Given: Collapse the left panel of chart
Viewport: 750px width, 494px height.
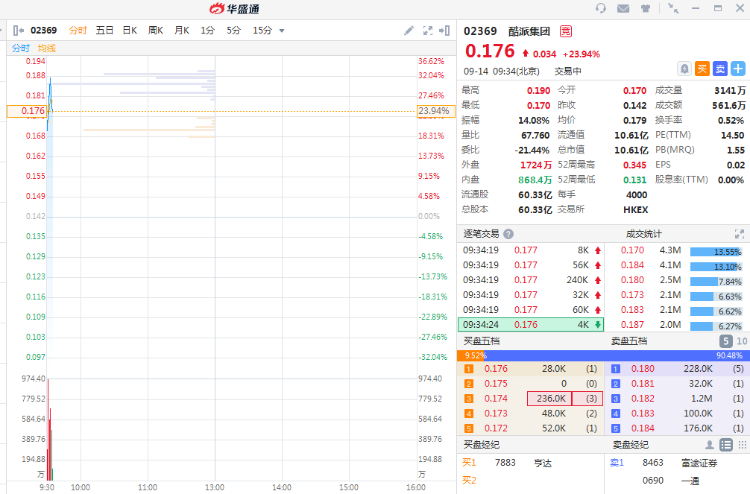Looking at the screenshot, I should (17, 31).
